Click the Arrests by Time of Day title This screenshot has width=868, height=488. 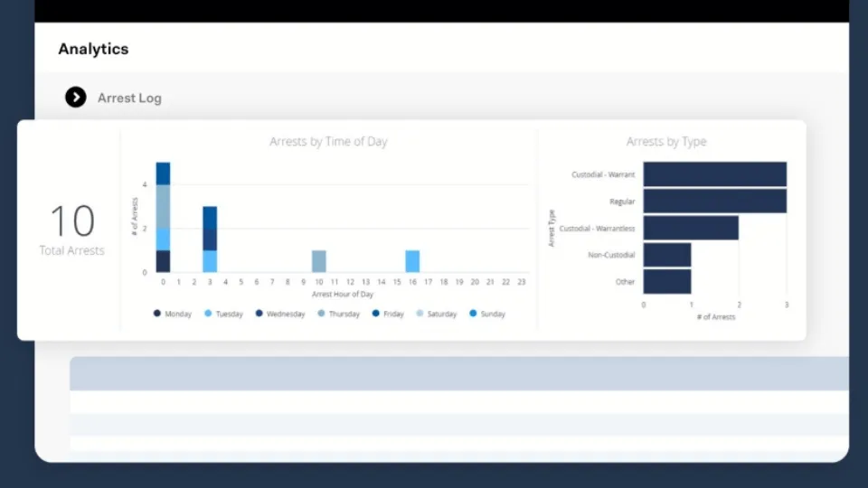(x=328, y=142)
